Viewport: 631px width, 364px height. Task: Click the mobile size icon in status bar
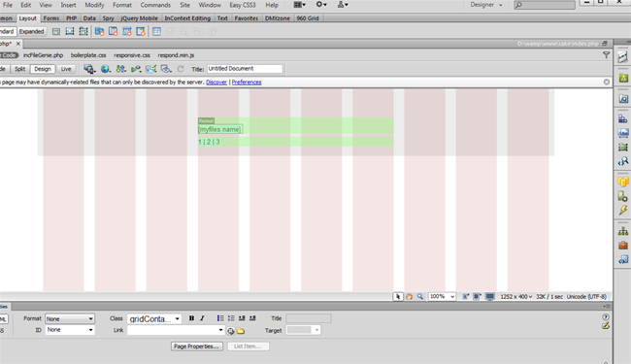coord(466,296)
